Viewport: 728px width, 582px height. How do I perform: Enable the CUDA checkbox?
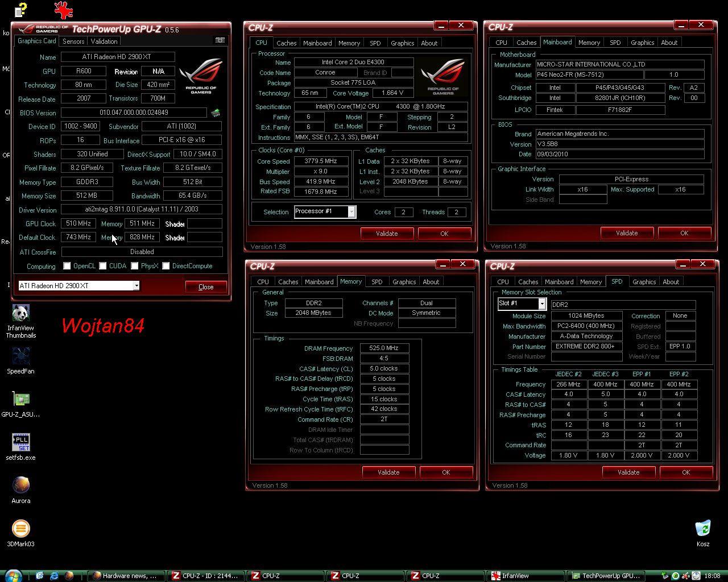coord(103,266)
